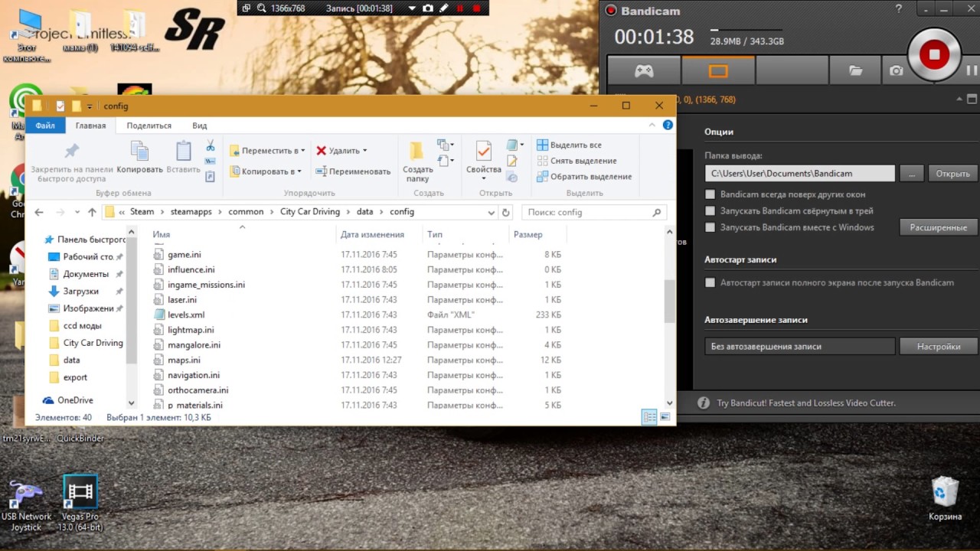Click the red stop icon in the recording bar

coord(477,8)
